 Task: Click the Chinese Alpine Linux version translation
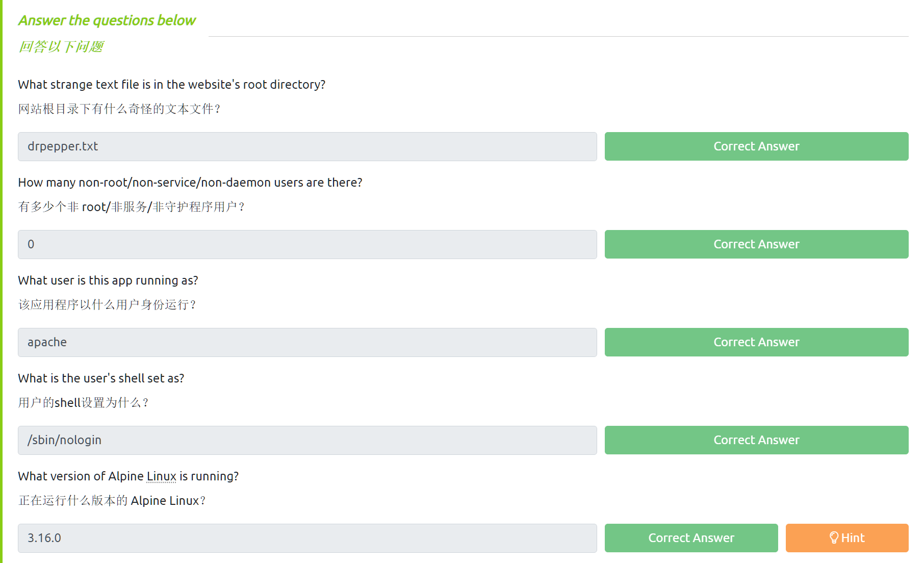(x=112, y=501)
